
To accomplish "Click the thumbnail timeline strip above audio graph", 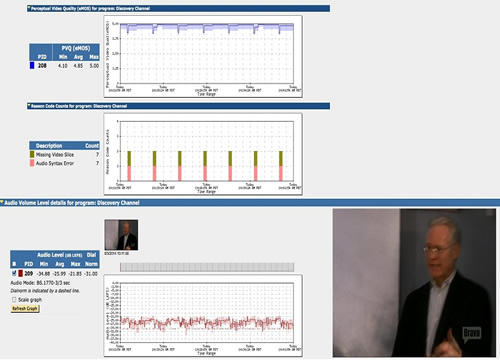I will click(x=207, y=267).
